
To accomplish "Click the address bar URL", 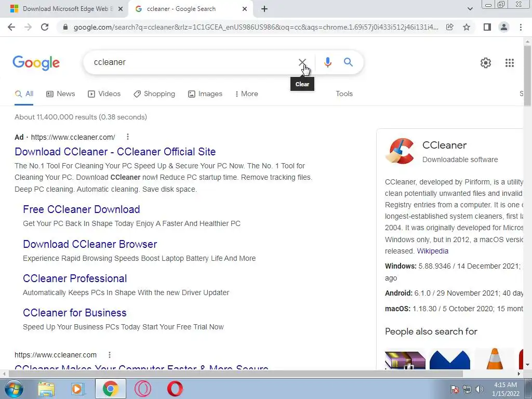I will 256,27.
